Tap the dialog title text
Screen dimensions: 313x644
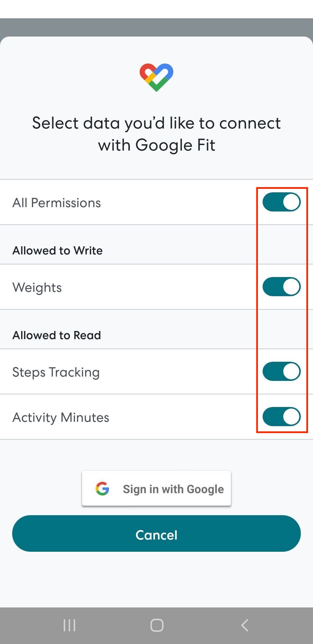[156, 133]
